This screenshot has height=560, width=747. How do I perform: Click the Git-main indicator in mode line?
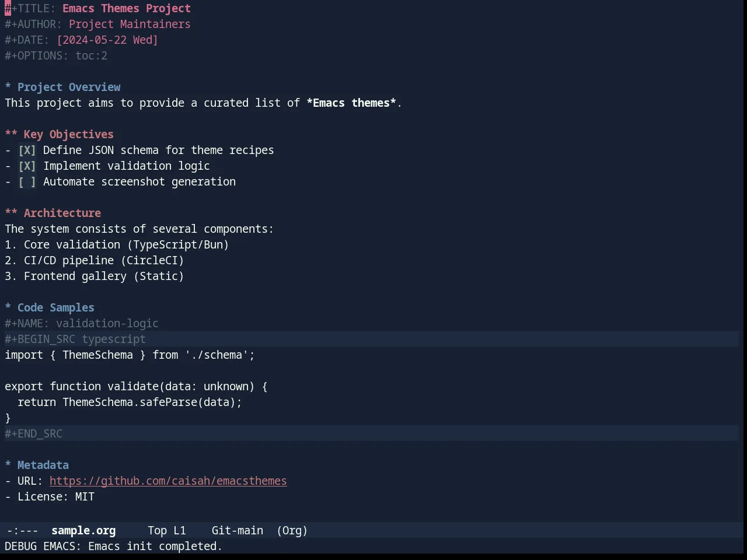coord(237,531)
